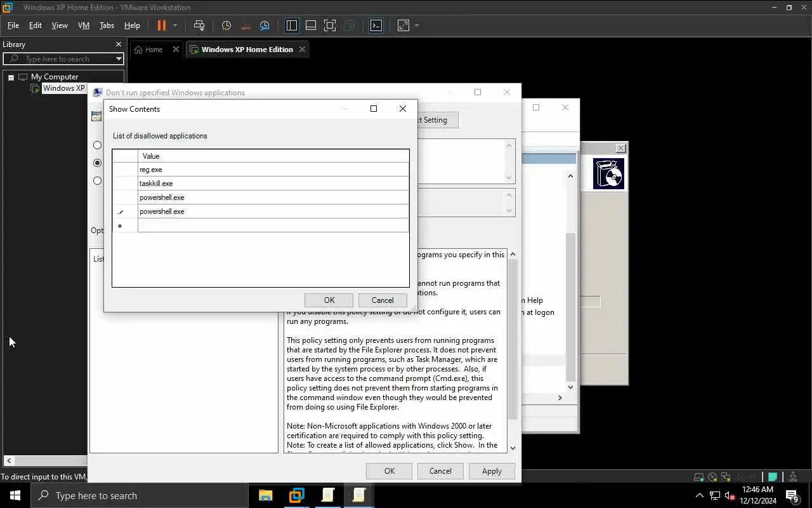The image size is (812, 508).
Task: Open the notification center icon
Action: point(792,495)
